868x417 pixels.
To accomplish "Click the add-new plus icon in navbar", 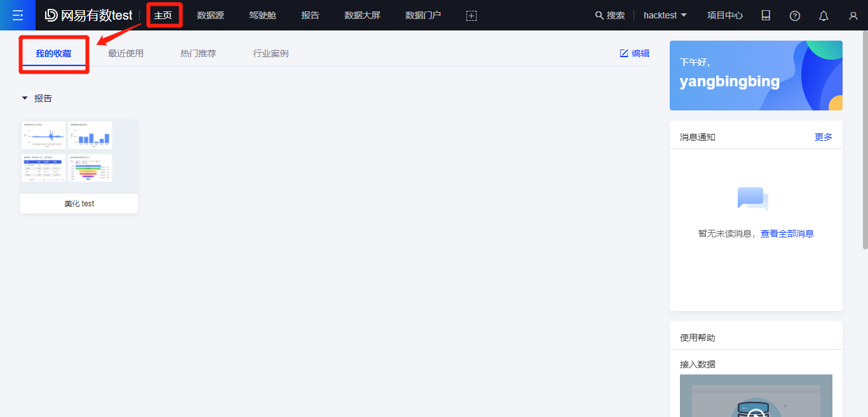I will click(471, 15).
